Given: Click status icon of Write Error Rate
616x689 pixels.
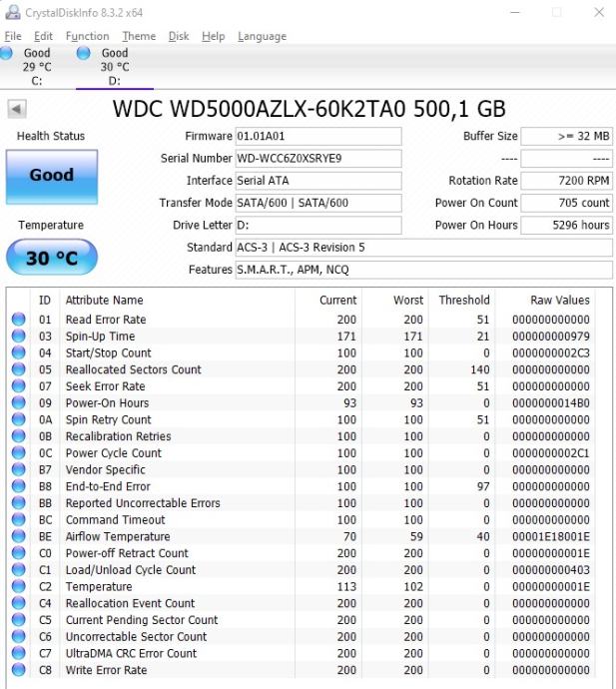Looking at the screenshot, I should tap(18, 670).
